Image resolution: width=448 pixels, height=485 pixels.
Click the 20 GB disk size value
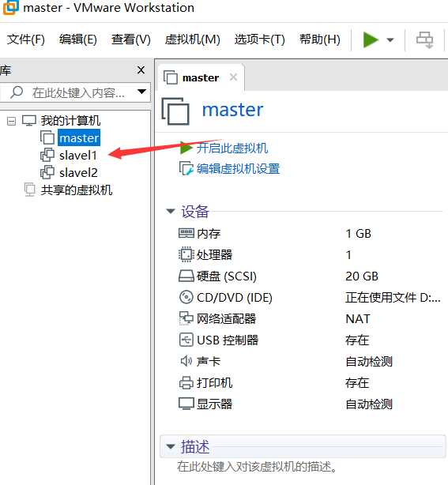pyautogui.click(x=362, y=276)
